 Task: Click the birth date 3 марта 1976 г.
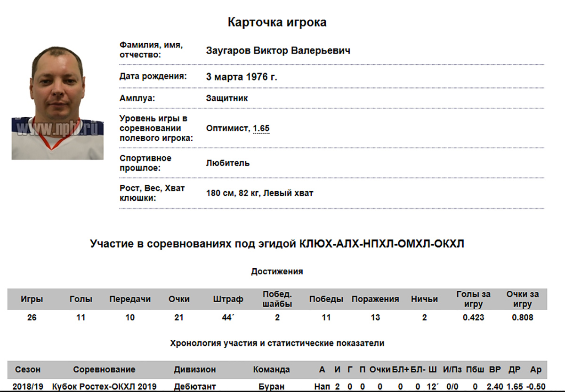(x=242, y=77)
